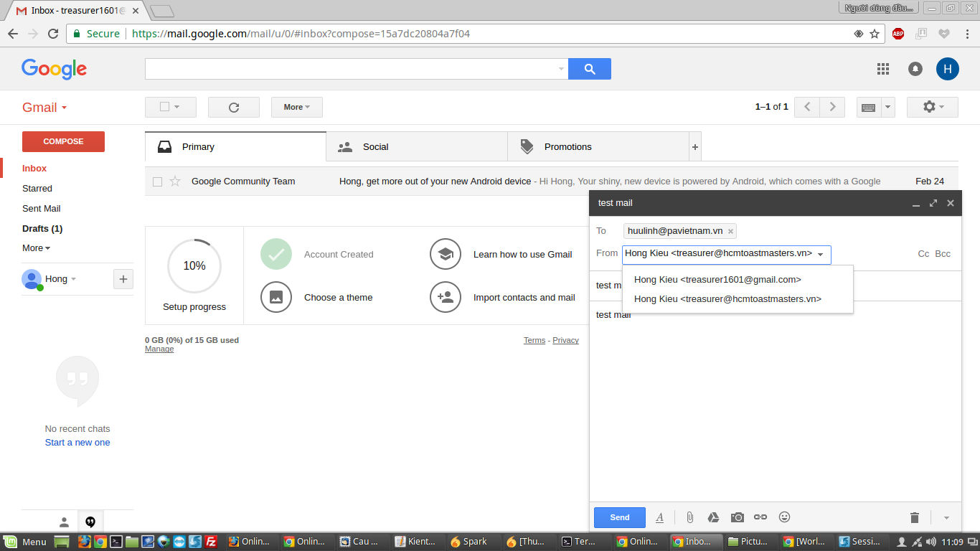
Task: Insert link using the chain icon
Action: click(760, 517)
